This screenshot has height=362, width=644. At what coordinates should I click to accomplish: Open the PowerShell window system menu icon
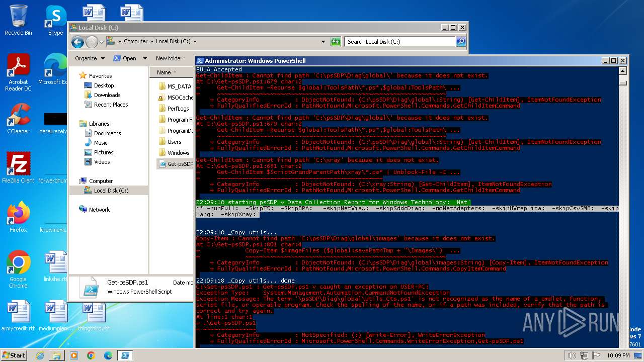[x=200, y=61]
